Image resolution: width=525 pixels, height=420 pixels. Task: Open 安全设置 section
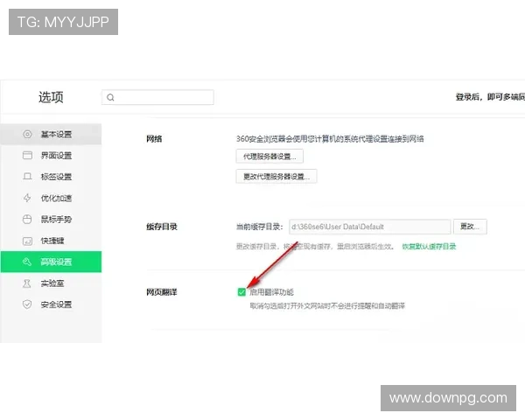pos(51,304)
